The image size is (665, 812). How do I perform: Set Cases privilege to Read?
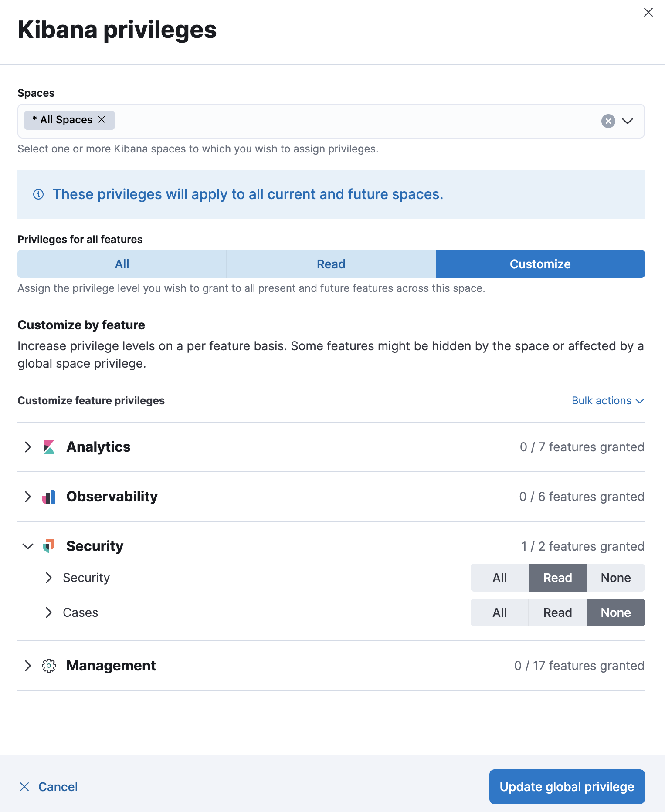[557, 612]
